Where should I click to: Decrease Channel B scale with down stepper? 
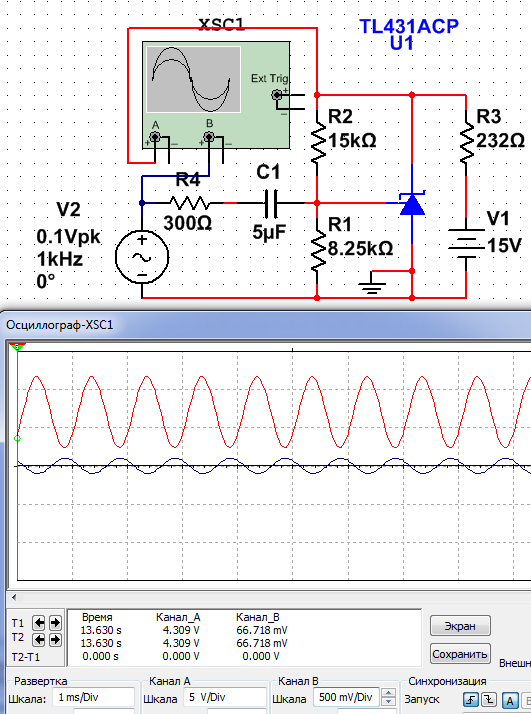tap(388, 702)
